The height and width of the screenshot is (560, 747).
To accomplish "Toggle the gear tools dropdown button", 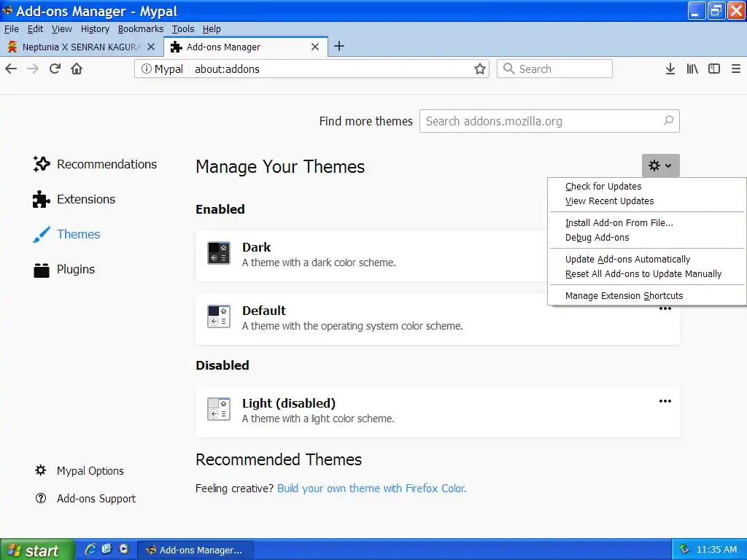I will [660, 166].
